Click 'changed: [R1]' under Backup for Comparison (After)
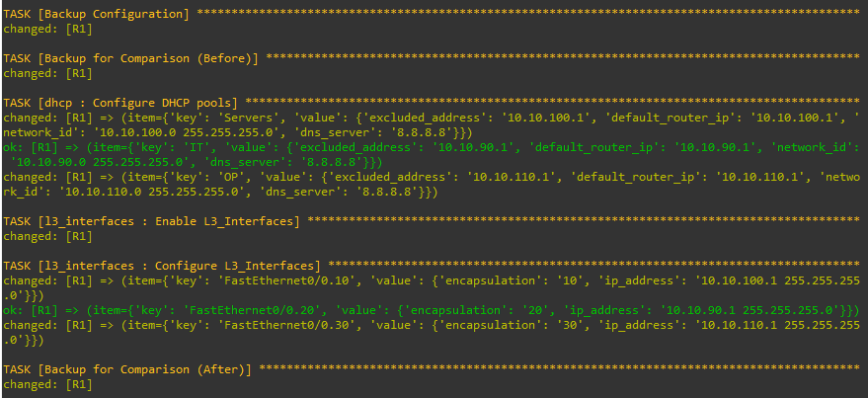Viewport: 868px width, 398px height. [35, 382]
